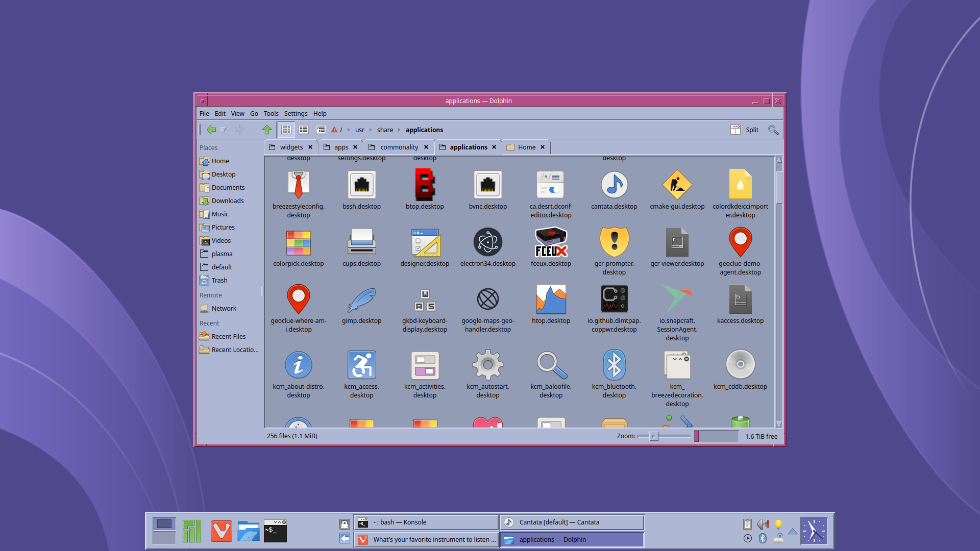
Task: Show hidden system tray icons arrow
Action: click(x=793, y=531)
